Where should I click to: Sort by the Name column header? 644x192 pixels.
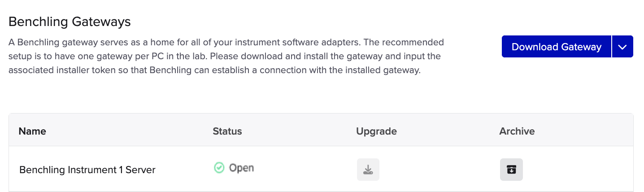pos(32,131)
